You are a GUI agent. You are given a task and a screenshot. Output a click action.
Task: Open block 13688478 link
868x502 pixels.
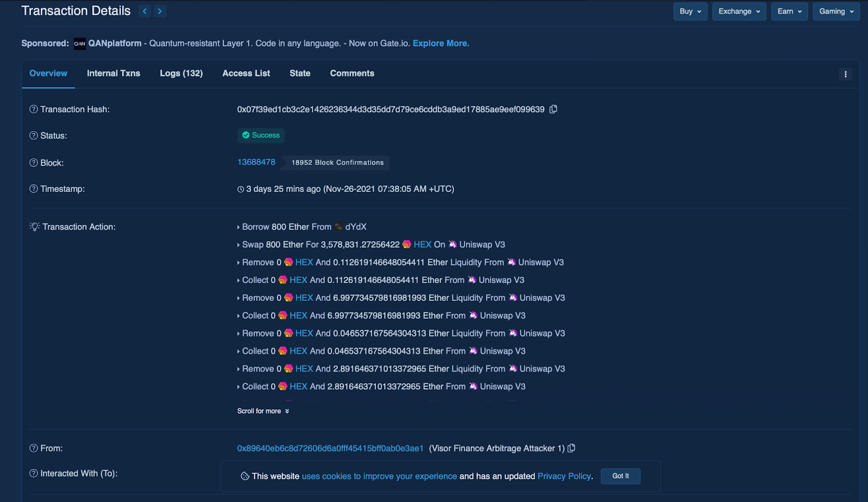pos(256,162)
